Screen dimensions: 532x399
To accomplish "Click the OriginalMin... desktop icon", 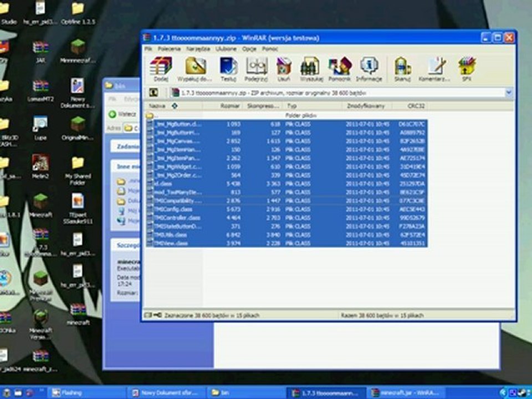I will click(78, 128).
